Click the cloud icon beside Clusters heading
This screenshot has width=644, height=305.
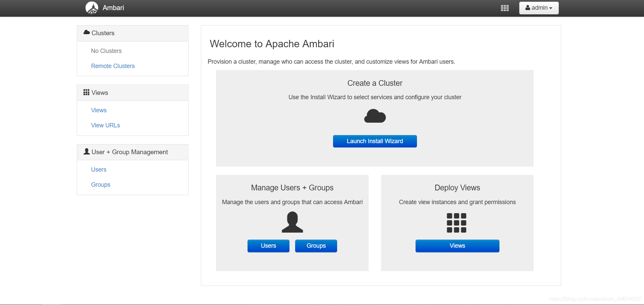click(x=87, y=33)
